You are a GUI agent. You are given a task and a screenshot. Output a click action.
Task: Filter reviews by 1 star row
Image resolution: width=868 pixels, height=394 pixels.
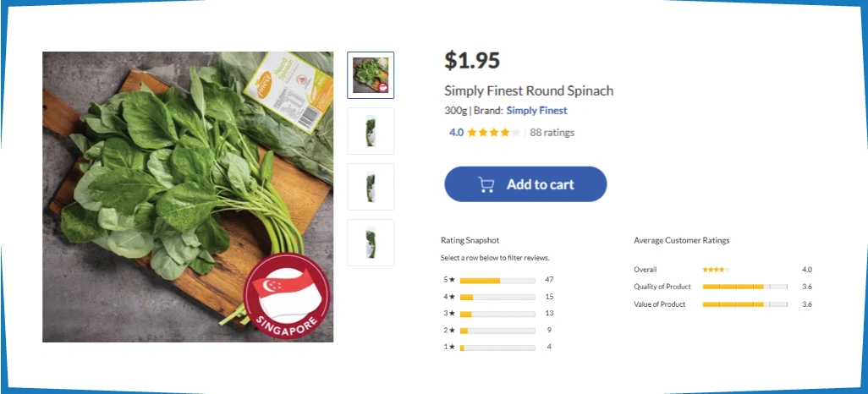point(497,347)
